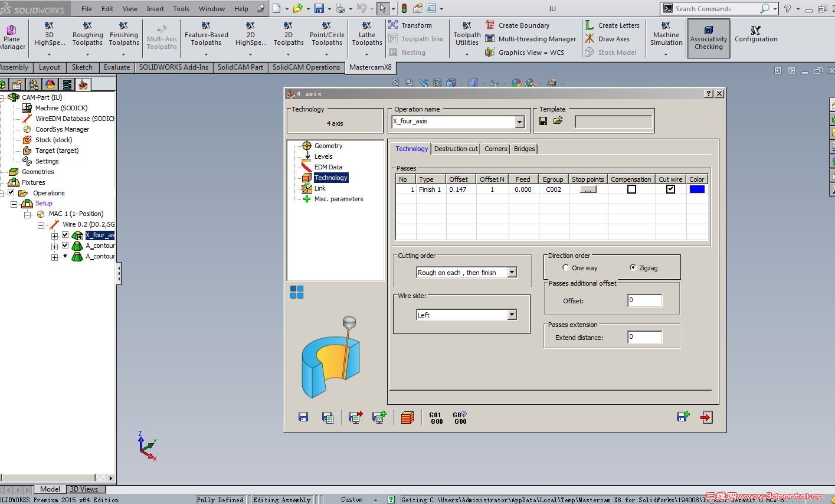Open the Wire side dropdown
Screen dimensions: 835x504
512,315
